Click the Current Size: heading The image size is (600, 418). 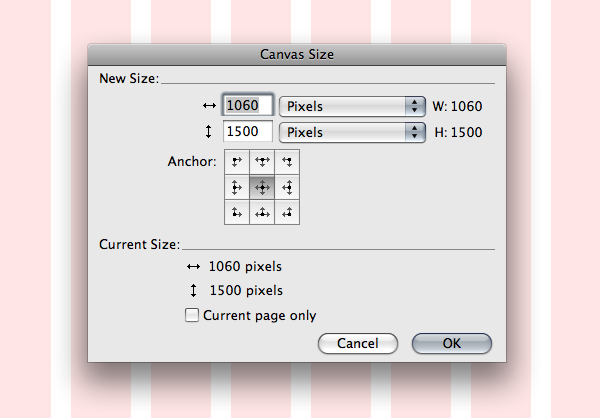(x=139, y=245)
